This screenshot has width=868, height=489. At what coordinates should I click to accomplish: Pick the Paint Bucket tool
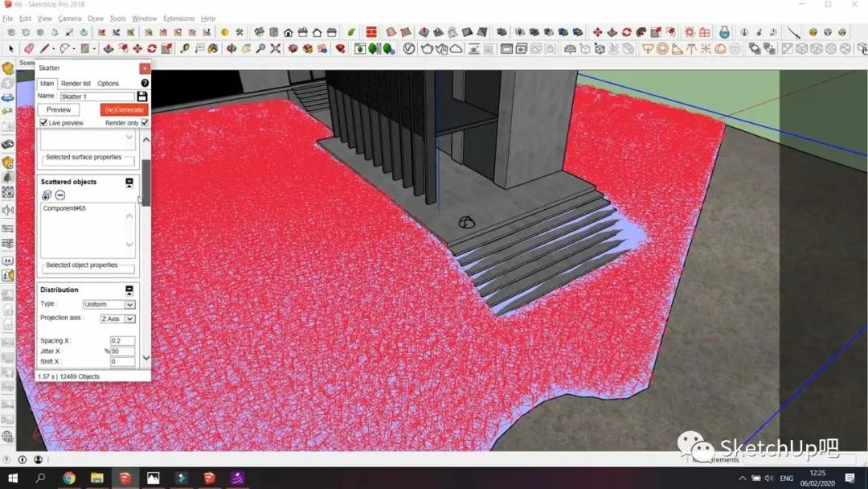coord(213,50)
